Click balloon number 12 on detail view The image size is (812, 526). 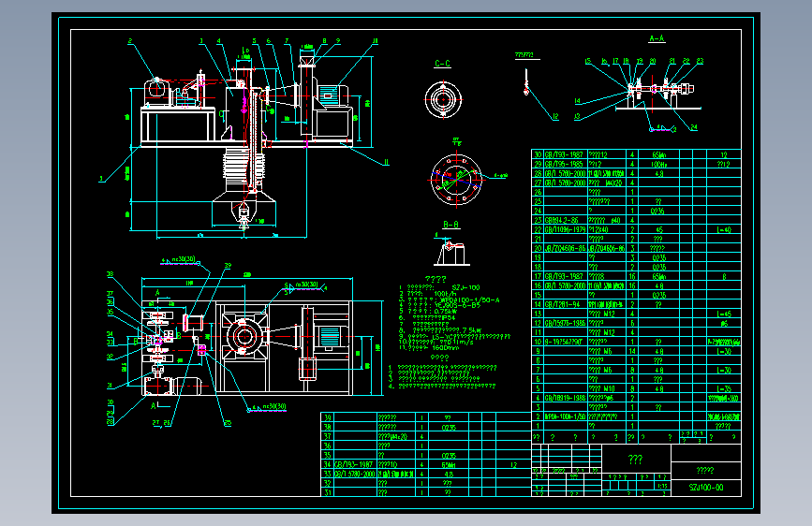[555, 116]
